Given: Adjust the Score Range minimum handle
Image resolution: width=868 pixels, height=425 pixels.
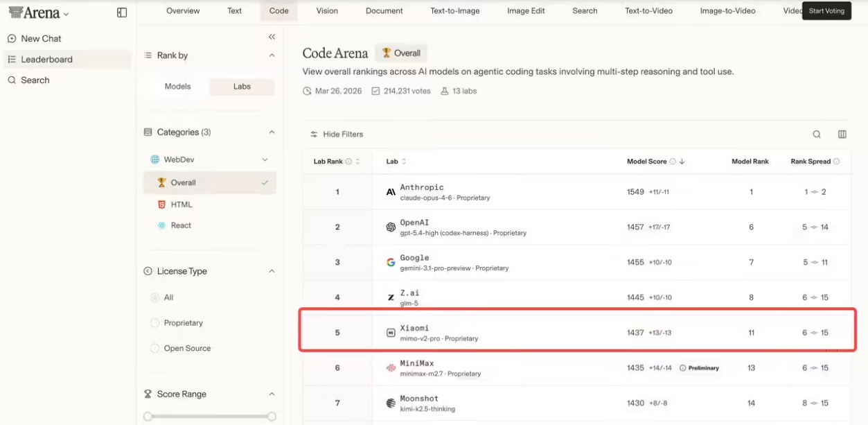Looking at the screenshot, I should 148,417.
